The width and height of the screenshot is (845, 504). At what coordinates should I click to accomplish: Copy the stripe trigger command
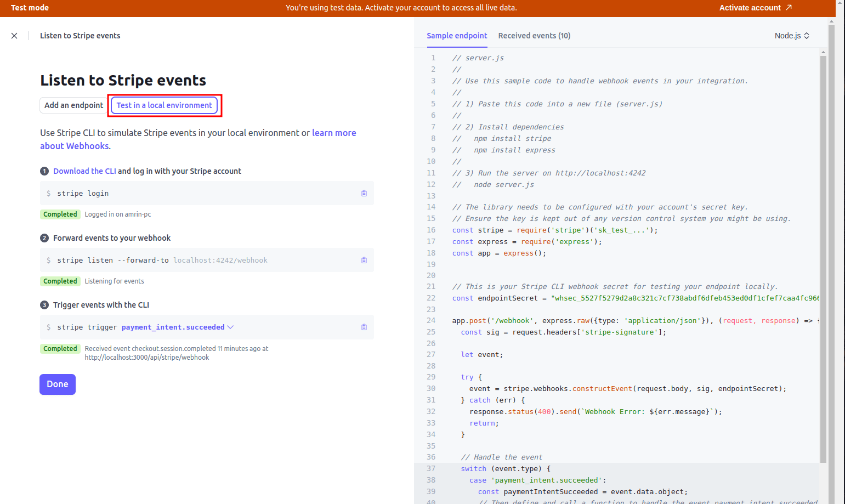tap(364, 327)
